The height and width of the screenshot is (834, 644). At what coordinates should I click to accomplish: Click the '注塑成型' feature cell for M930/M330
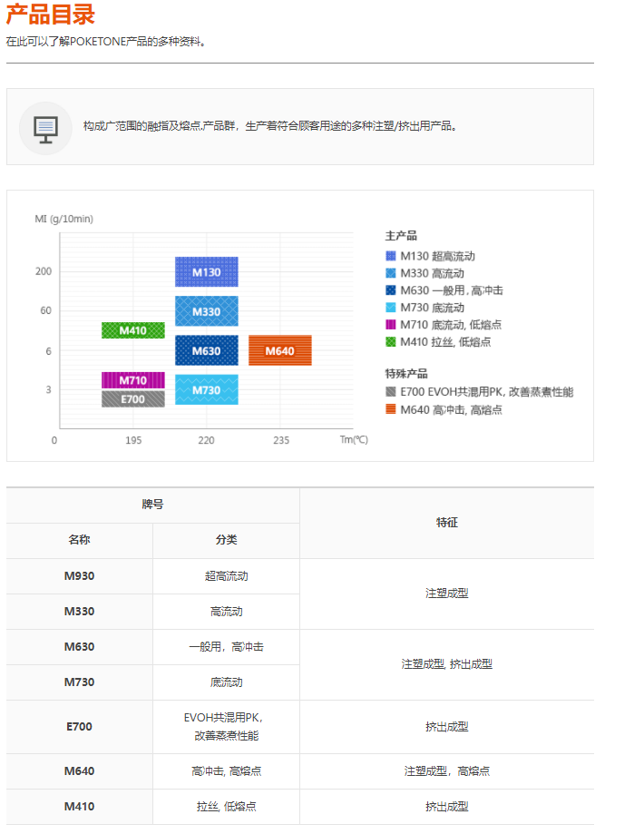coord(446,594)
